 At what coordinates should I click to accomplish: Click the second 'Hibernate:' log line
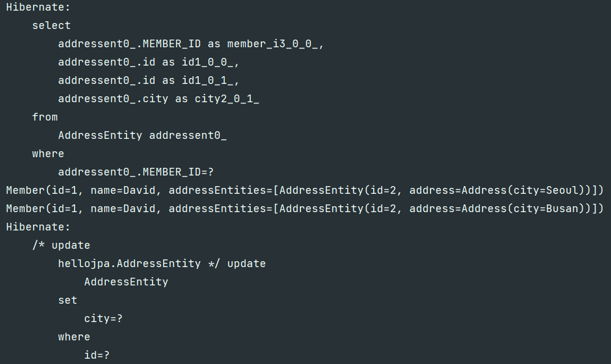38,226
